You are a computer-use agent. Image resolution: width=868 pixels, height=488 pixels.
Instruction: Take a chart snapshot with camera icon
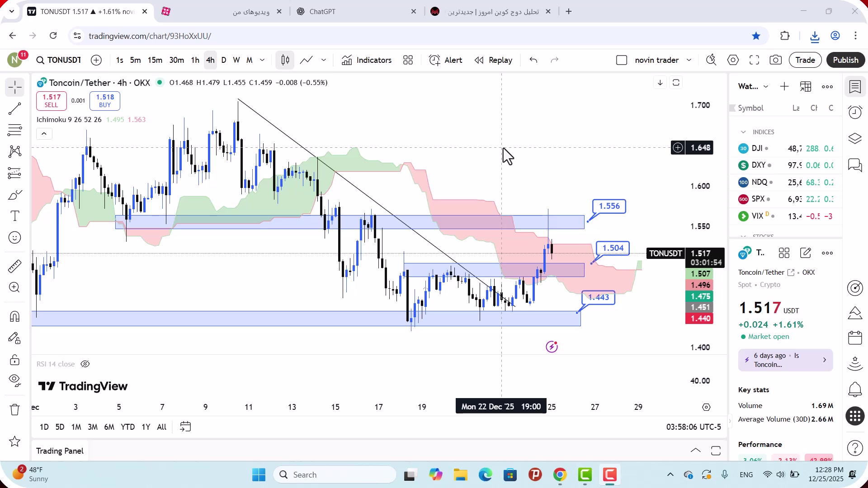click(776, 60)
